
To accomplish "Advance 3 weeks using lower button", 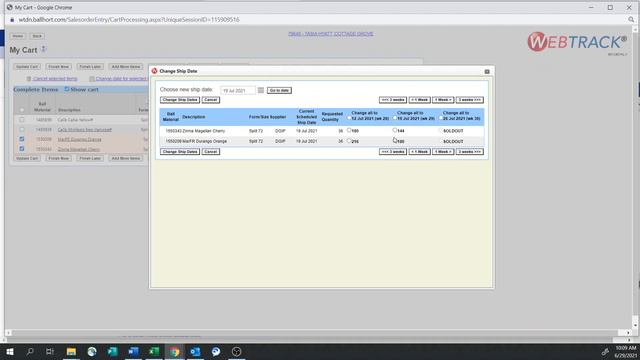I will [469, 152].
